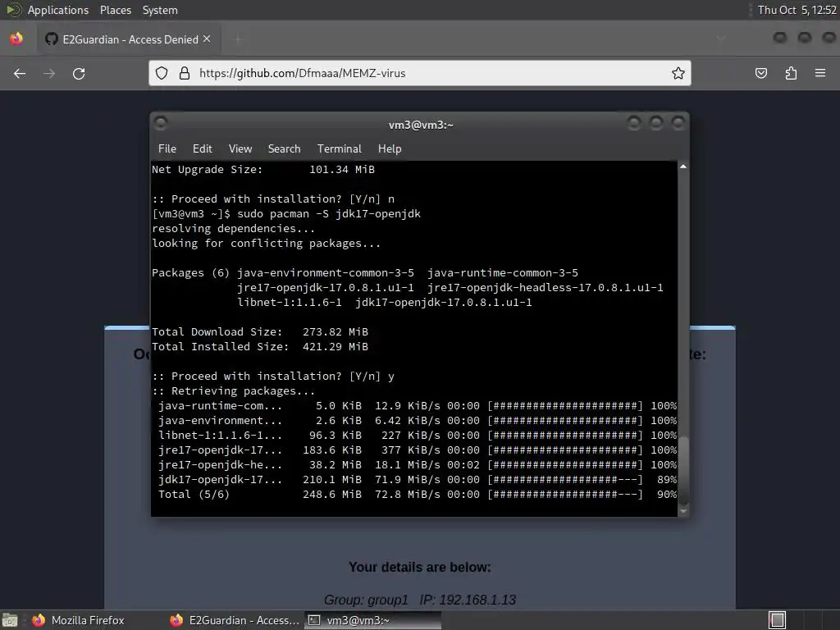The height and width of the screenshot is (630, 840).
Task: Click the Firefox logo icon beside tabs
Action: 16,39
